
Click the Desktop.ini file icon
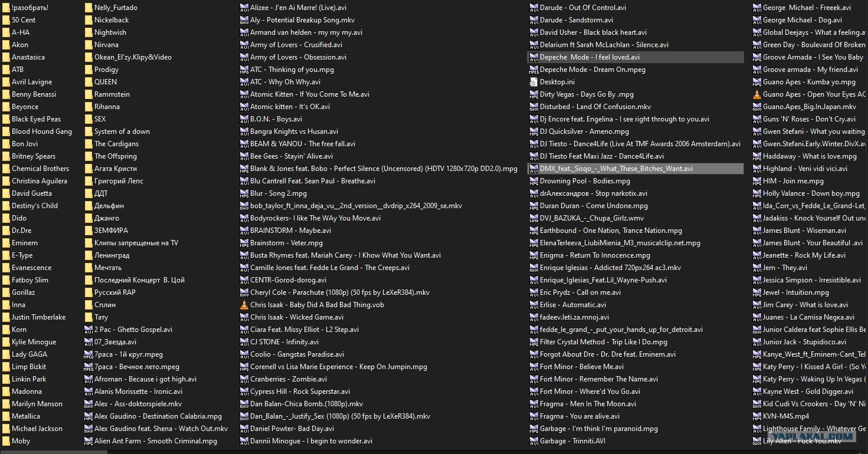tap(534, 82)
